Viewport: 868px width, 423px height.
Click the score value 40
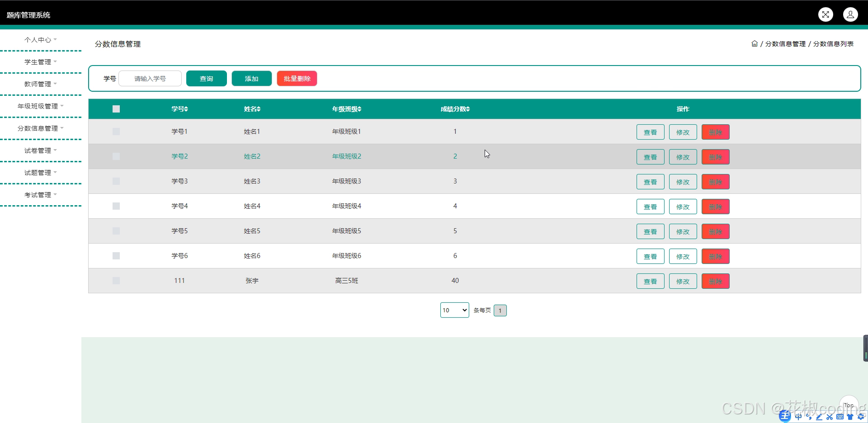[x=455, y=281]
